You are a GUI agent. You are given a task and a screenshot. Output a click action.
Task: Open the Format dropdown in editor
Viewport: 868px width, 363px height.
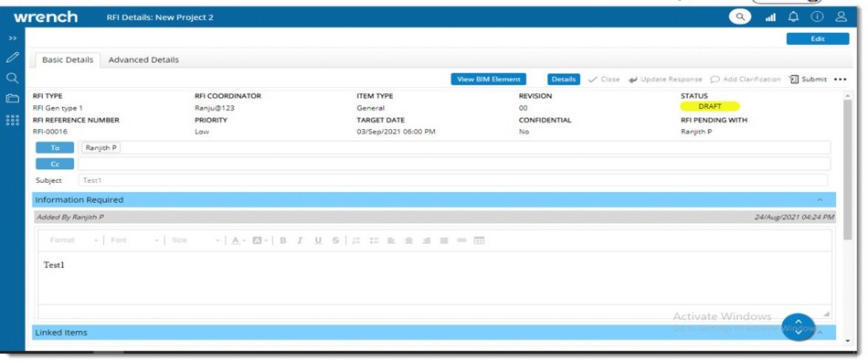point(73,240)
